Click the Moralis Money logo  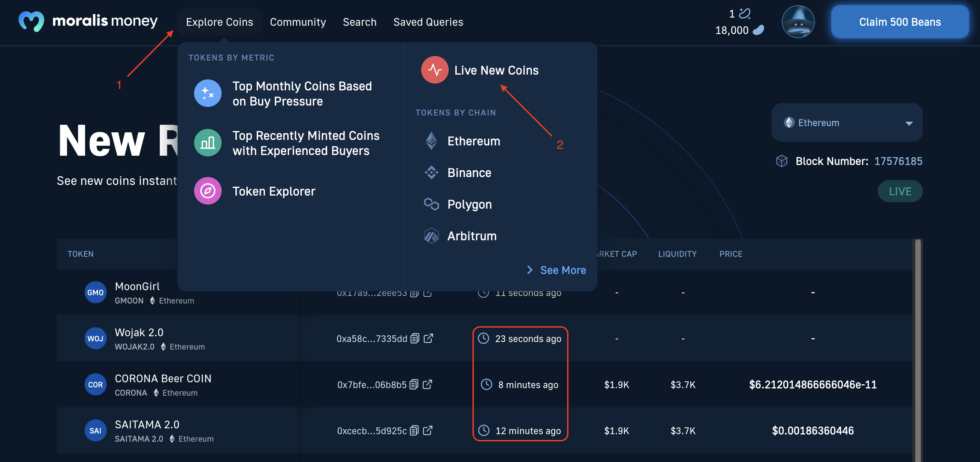[88, 21]
